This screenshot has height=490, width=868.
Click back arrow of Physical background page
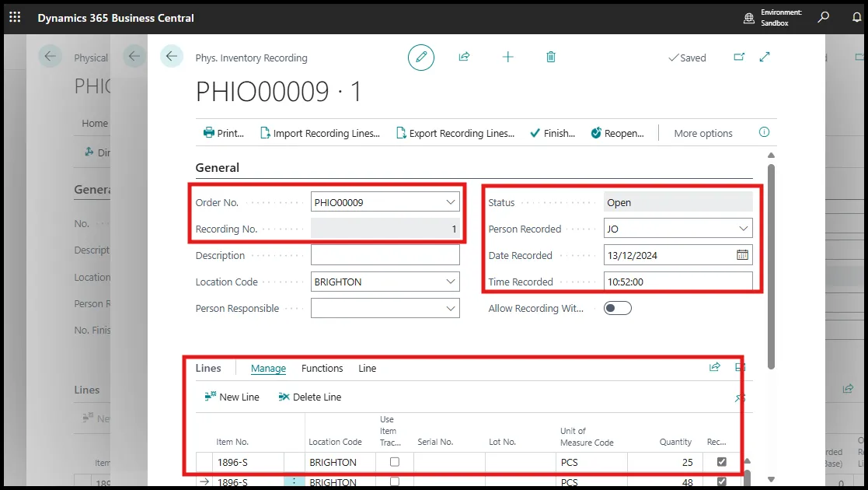50,56
